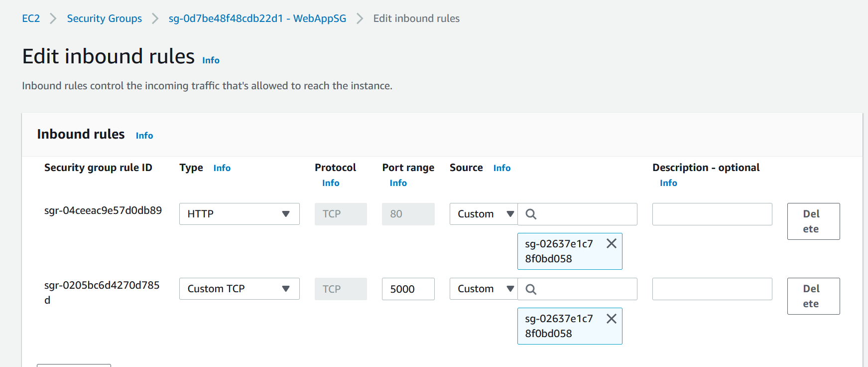Image resolution: width=868 pixels, height=367 pixels.
Task: Click the disabled TCP protocol field in port 5000 row
Action: [341, 289]
